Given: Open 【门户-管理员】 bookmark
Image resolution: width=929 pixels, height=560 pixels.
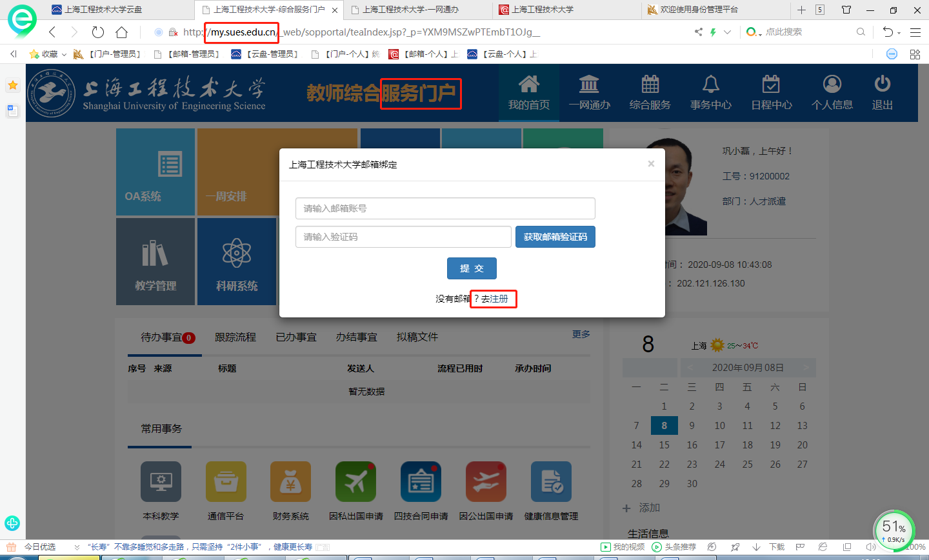Looking at the screenshot, I should click(x=108, y=54).
